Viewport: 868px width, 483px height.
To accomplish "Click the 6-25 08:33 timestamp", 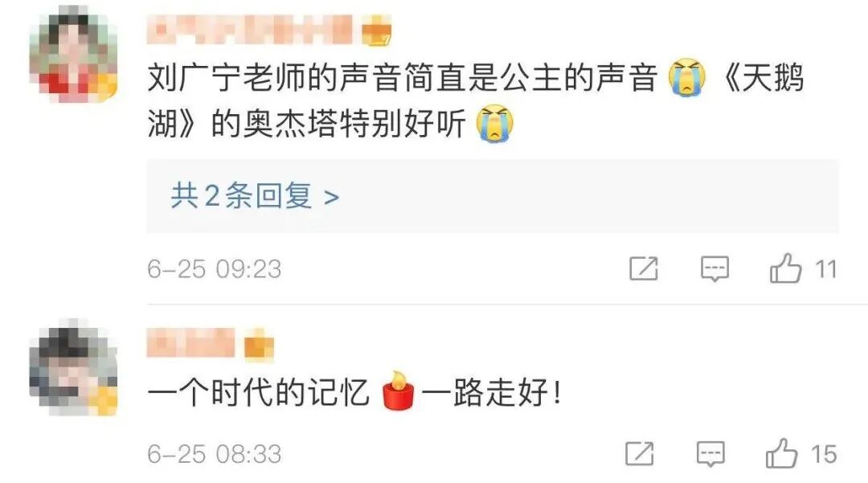I will (215, 454).
